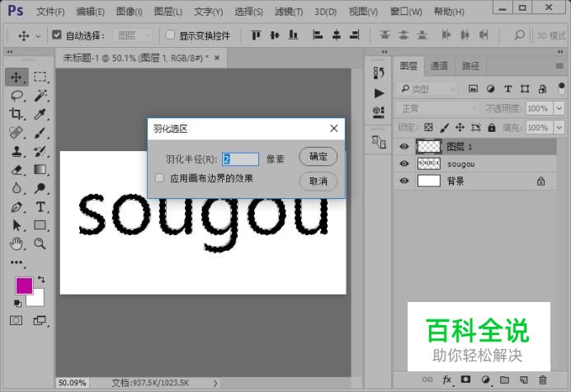Select the Hand tool
This screenshot has width=571, height=392.
[17, 243]
